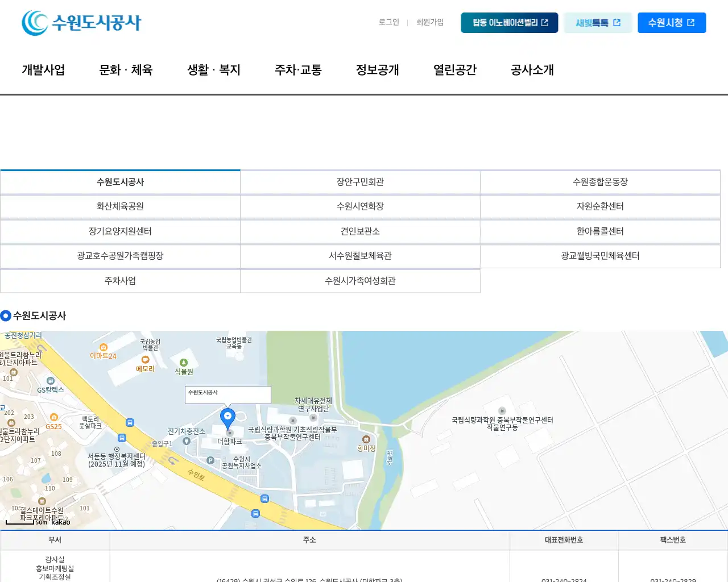Select the 광교호수공원가족캠핑장 tab
728x582 pixels.
point(120,256)
